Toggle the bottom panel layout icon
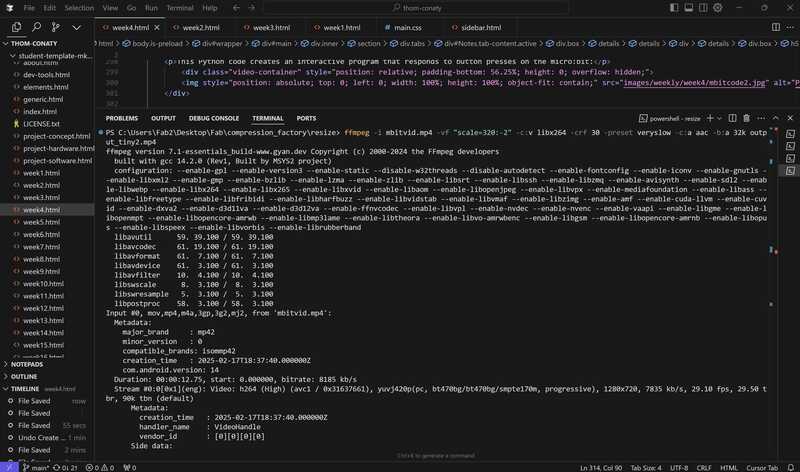800x472 pixels. click(x=689, y=8)
